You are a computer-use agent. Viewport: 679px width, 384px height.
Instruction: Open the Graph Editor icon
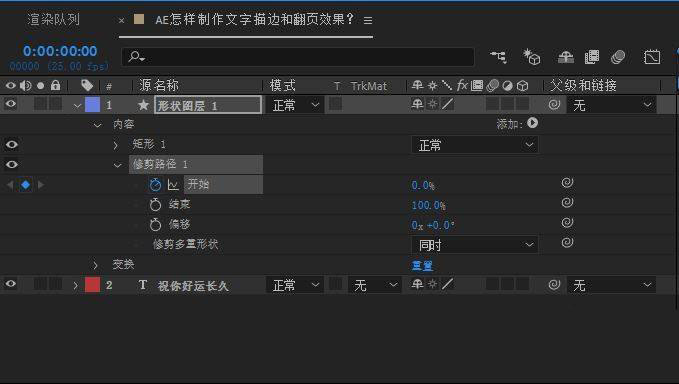[652, 57]
